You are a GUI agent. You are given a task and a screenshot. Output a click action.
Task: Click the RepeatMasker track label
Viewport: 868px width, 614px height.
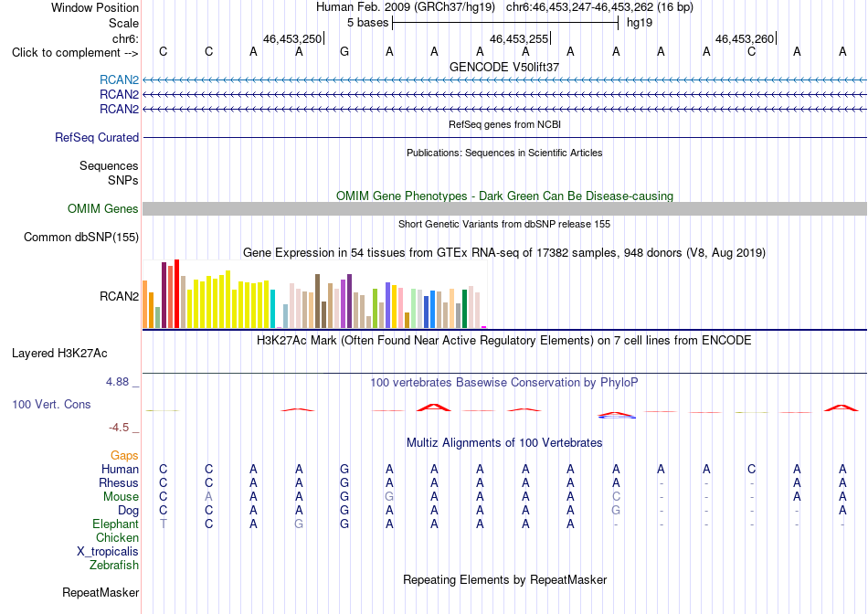click(101, 592)
